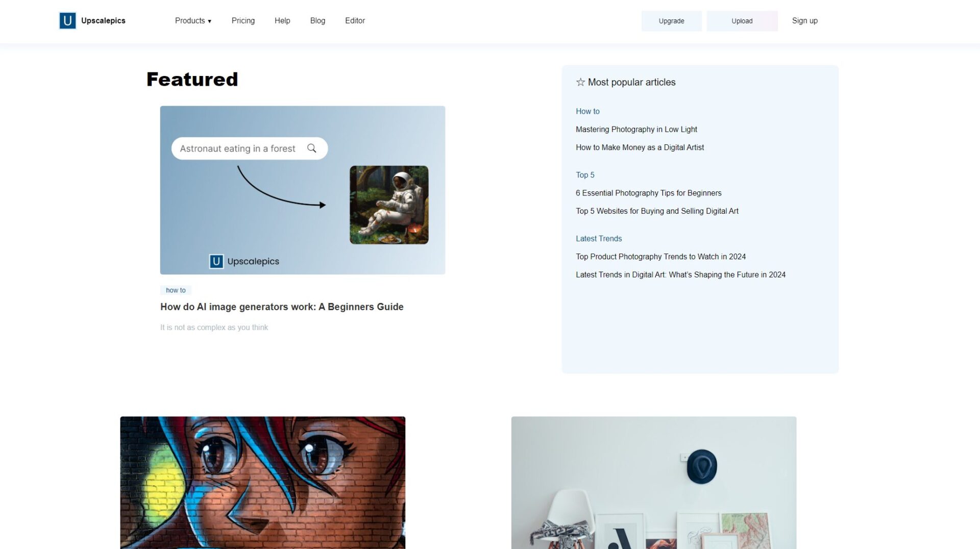Go to the Help menu item
This screenshot has width=980, height=549.
point(282,20)
